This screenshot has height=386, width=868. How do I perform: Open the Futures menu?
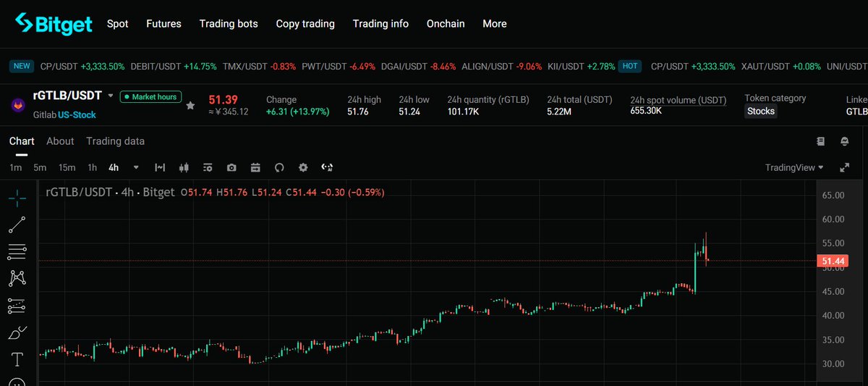coord(163,24)
